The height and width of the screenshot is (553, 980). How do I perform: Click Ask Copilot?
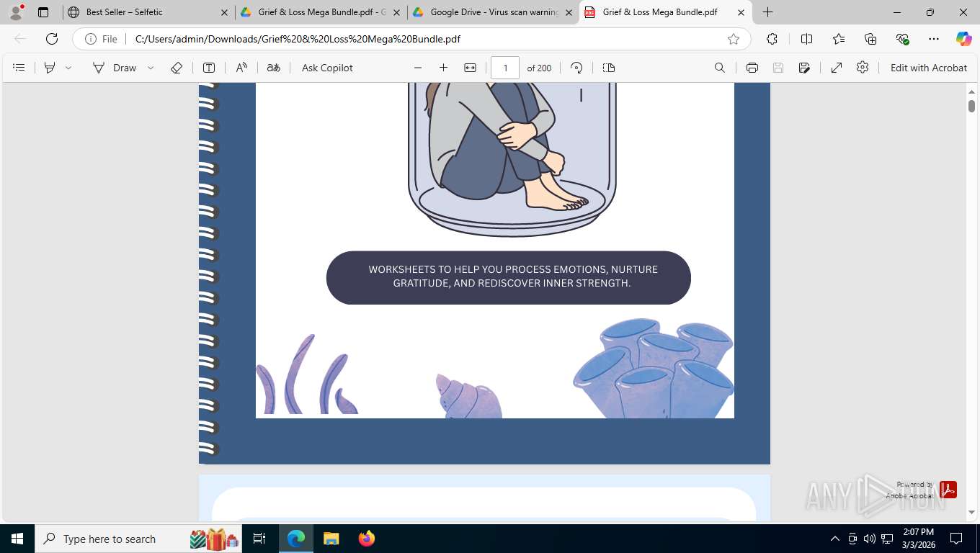(x=327, y=68)
